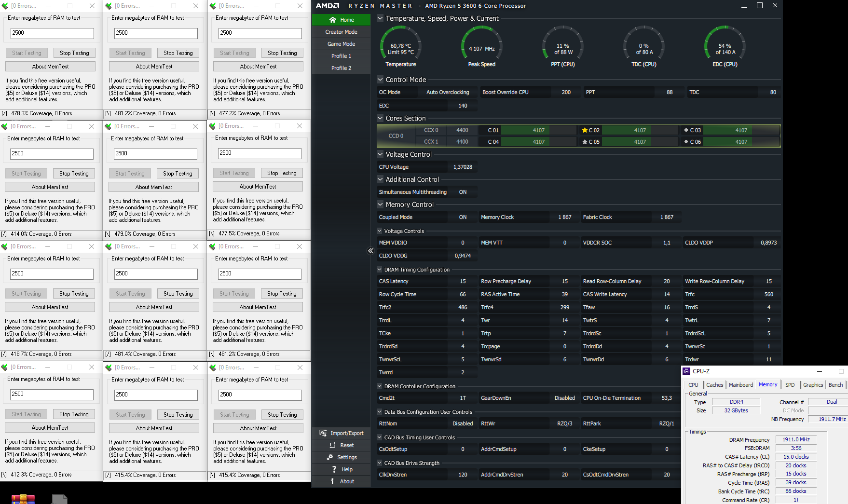The image size is (848, 504).
Task: Click the megabytes field in 477.5% Coverage window
Action: click(x=260, y=153)
